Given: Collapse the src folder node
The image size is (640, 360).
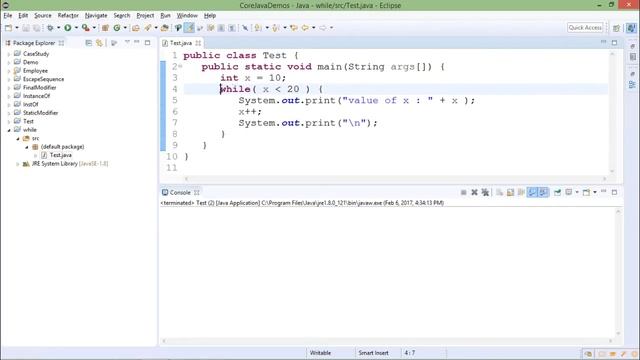Looking at the screenshot, I should point(18,138).
